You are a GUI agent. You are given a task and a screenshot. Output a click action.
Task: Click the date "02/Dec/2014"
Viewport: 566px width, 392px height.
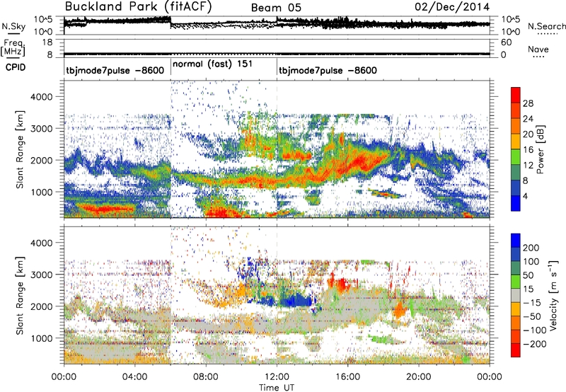coord(452,7)
